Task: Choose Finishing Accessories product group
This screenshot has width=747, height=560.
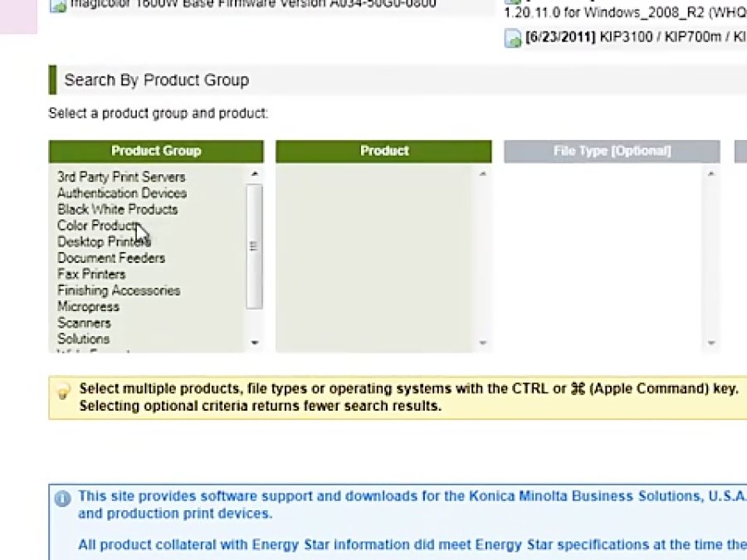Action: 119,290
